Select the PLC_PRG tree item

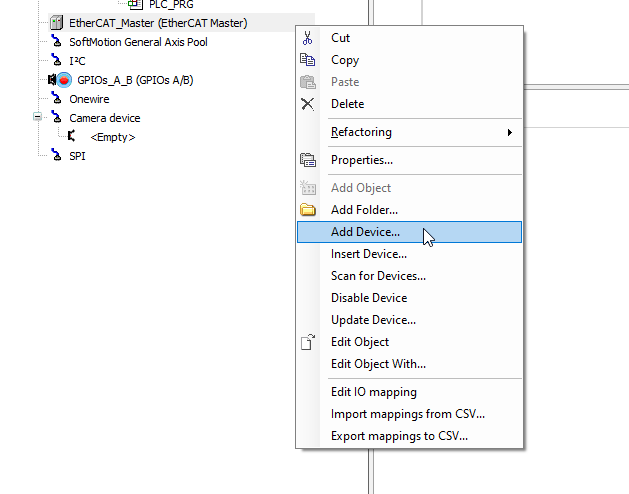point(171,5)
